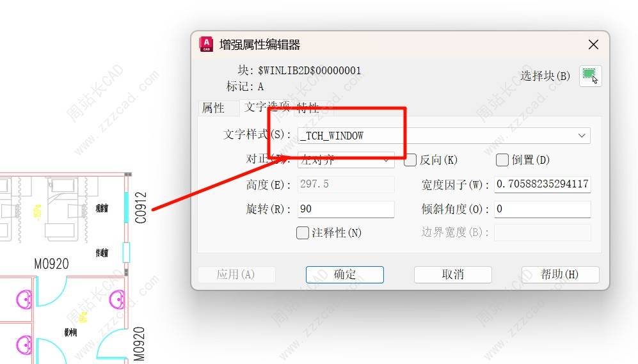
Task: Switch to the 属性 tab
Action: [213, 108]
